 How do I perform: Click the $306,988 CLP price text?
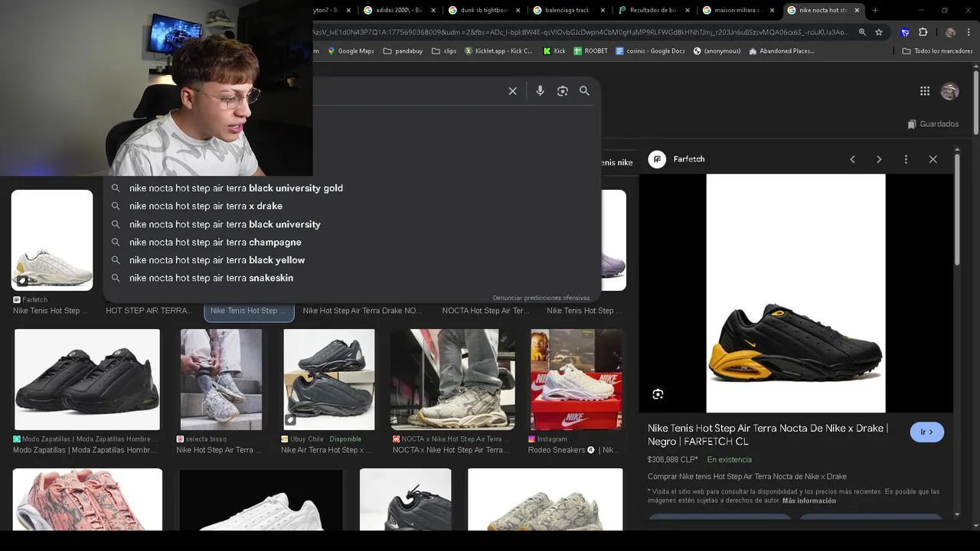click(672, 460)
